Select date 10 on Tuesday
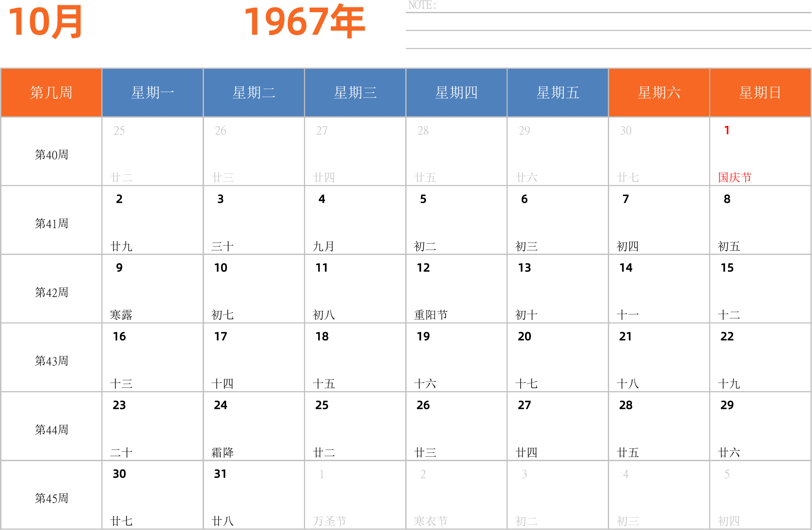This screenshot has height=530, width=812. pos(221,268)
